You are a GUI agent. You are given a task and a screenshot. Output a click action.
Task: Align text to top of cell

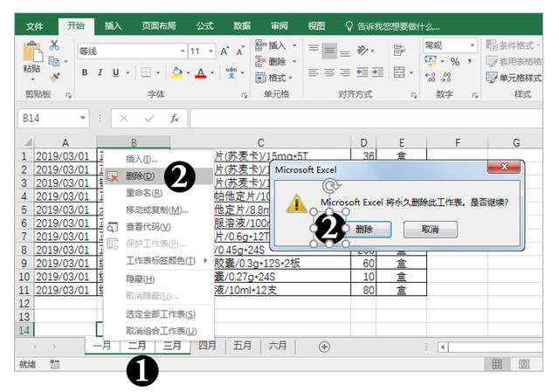pos(314,49)
